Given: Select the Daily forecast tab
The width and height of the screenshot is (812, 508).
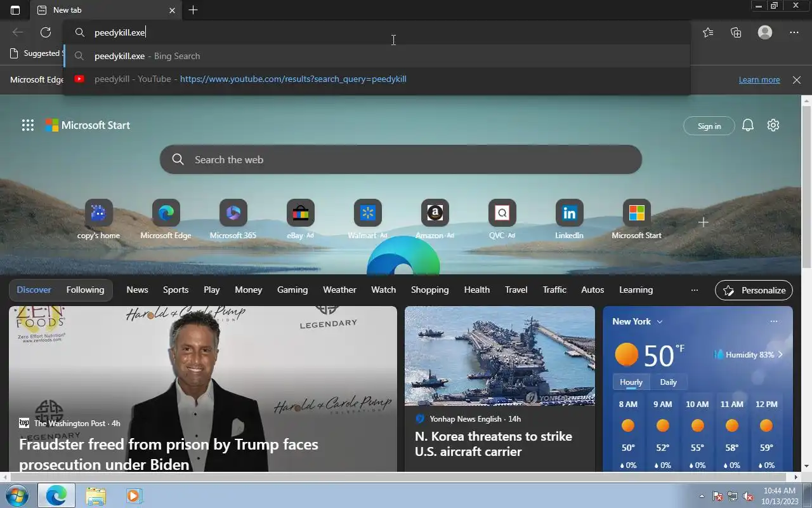Looking at the screenshot, I should (x=668, y=382).
